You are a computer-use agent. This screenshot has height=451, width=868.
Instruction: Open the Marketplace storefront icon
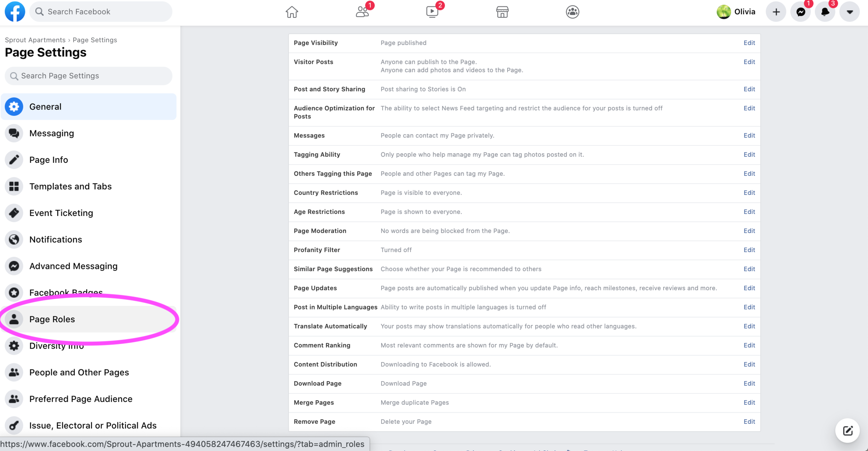pos(502,12)
